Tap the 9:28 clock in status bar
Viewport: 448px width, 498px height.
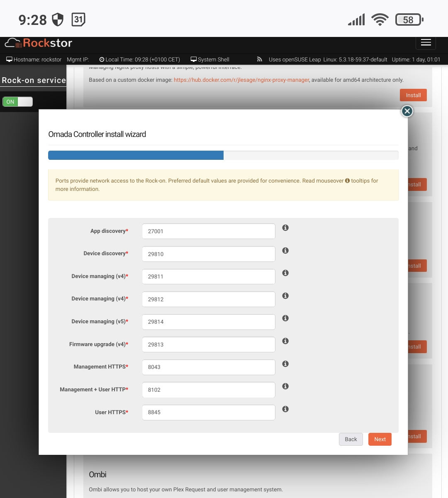[x=33, y=20]
